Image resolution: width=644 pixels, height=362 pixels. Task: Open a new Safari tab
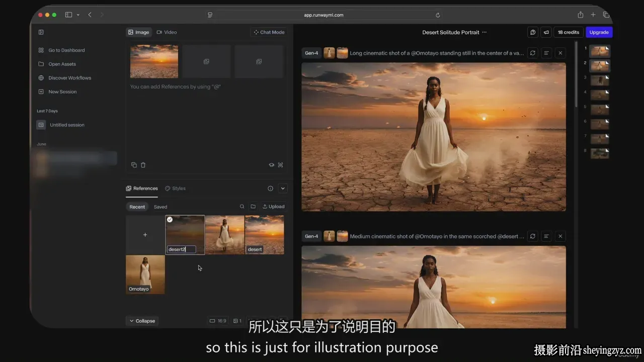tap(593, 15)
